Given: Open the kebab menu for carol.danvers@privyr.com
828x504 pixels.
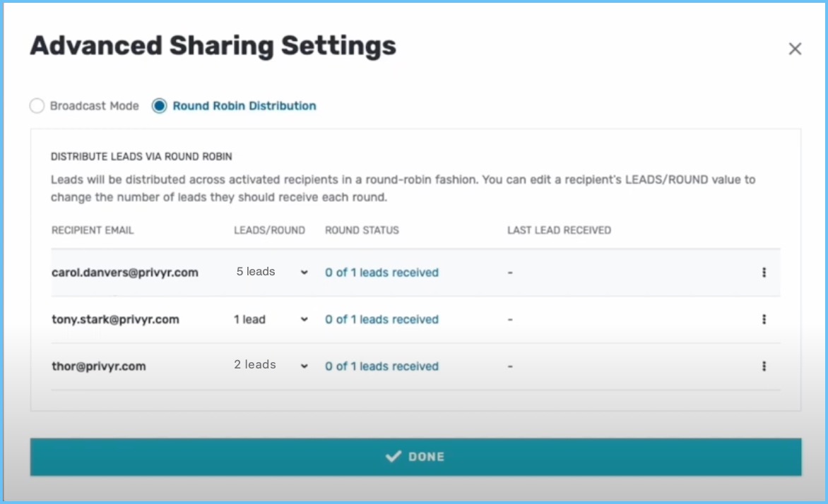Looking at the screenshot, I should [764, 272].
